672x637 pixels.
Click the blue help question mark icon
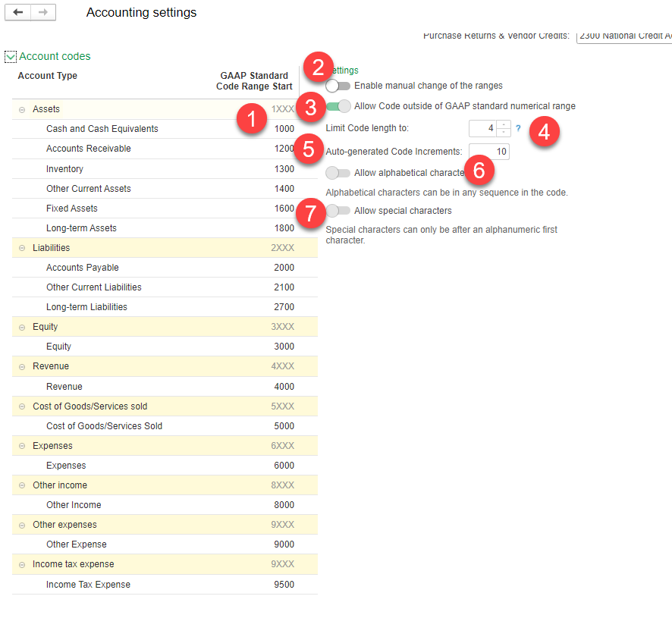[518, 128]
